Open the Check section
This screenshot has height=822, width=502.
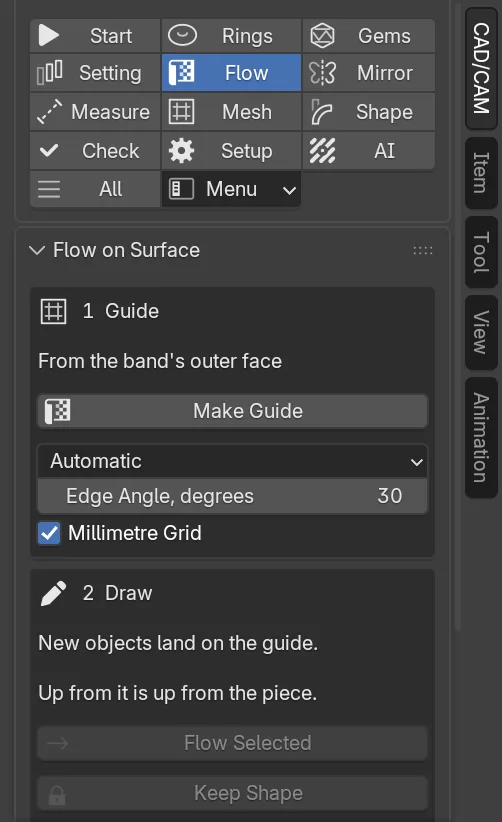(x=95, y=150)
